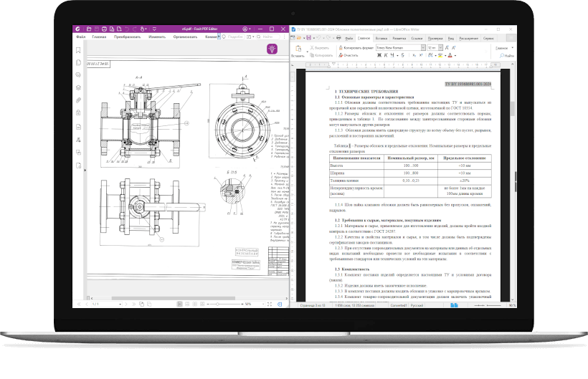This screenshot has width=588, height=379.
Task: Click the Вставить paste icon
Action: pyautogui.click(x=298, y=48)
